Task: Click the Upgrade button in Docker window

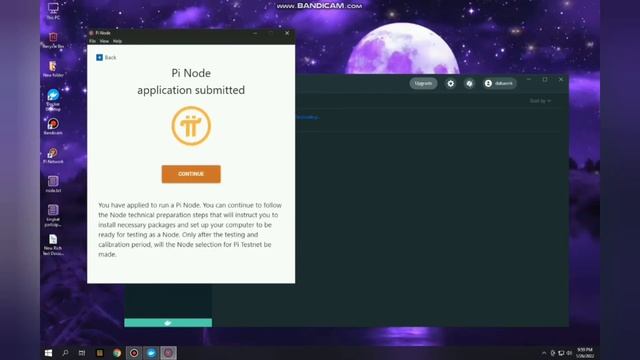Action: pos(423,83)
